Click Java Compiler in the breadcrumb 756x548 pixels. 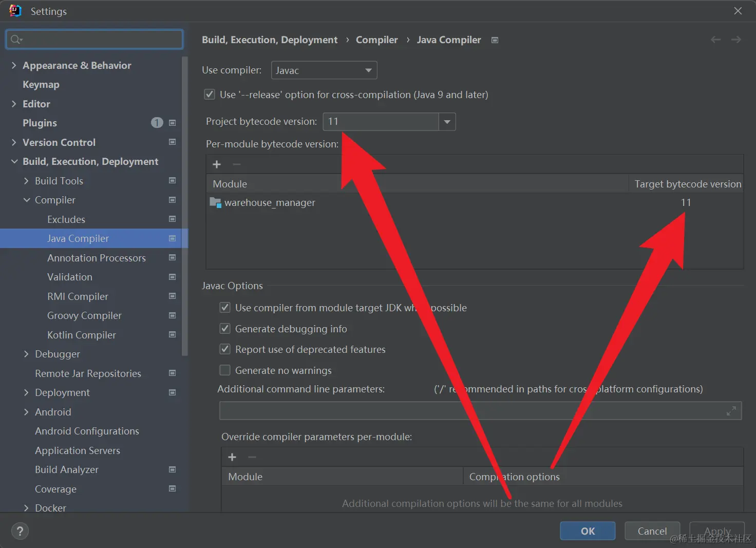point(449,40)
